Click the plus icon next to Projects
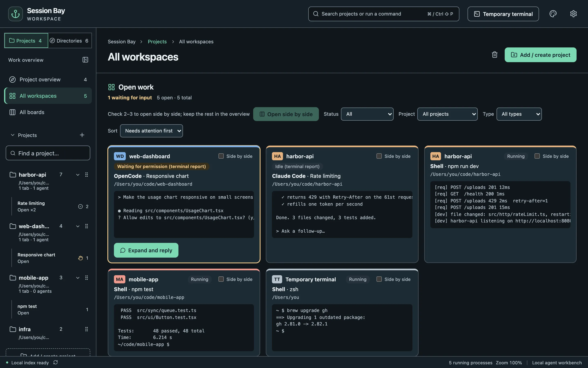This screenshot has width=588, height=368. pos(82,135)
